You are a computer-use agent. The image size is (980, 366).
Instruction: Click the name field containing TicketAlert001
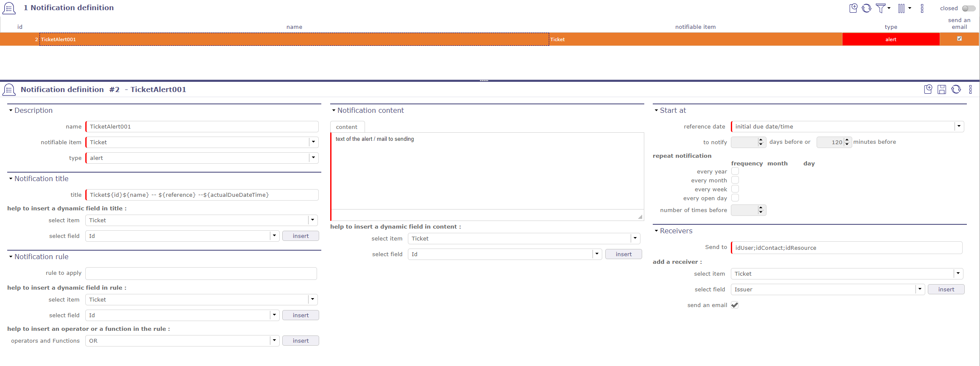[x=202, y=126]
